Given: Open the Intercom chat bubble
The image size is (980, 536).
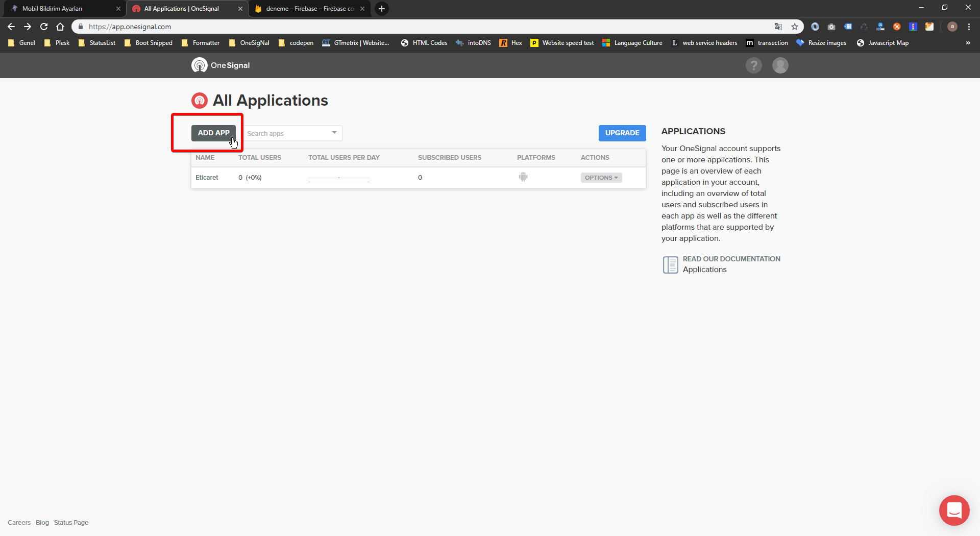Looking at the screenshot, I should tap(954, 510).
